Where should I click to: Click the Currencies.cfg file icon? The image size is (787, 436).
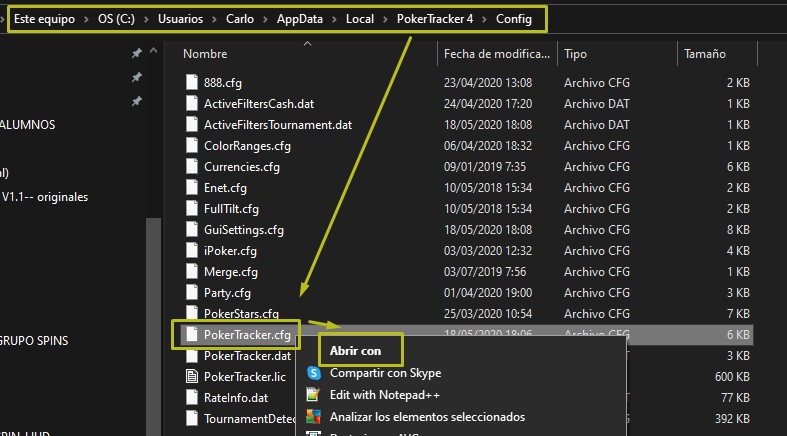click(192, 167)
